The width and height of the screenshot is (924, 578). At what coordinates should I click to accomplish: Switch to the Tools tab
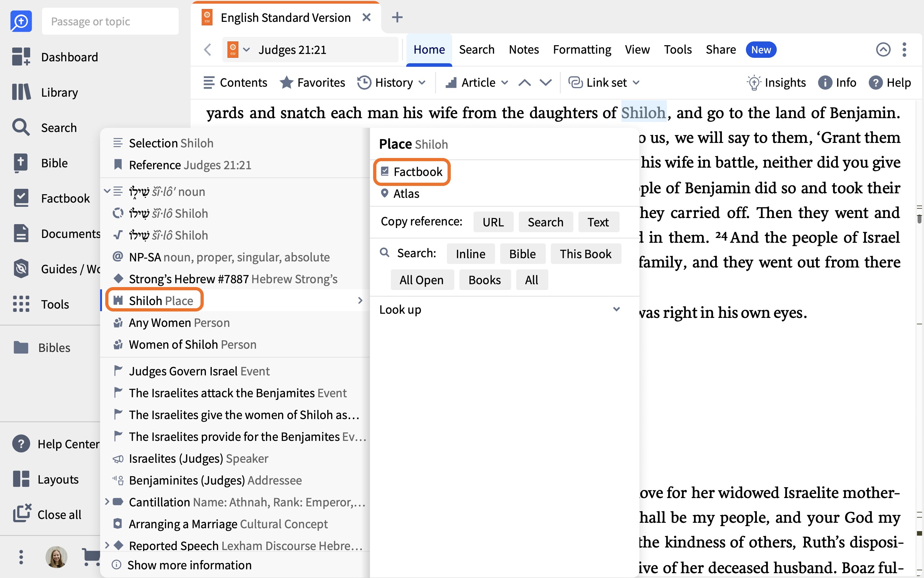(x=678, y=49)
